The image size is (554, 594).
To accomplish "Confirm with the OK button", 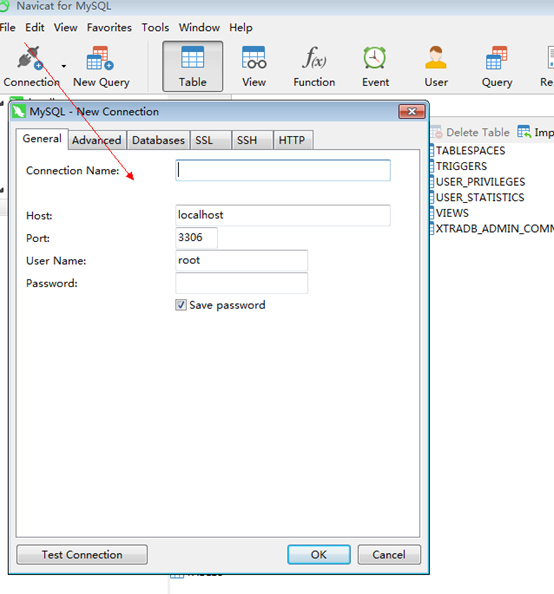I will coord(319,555).
